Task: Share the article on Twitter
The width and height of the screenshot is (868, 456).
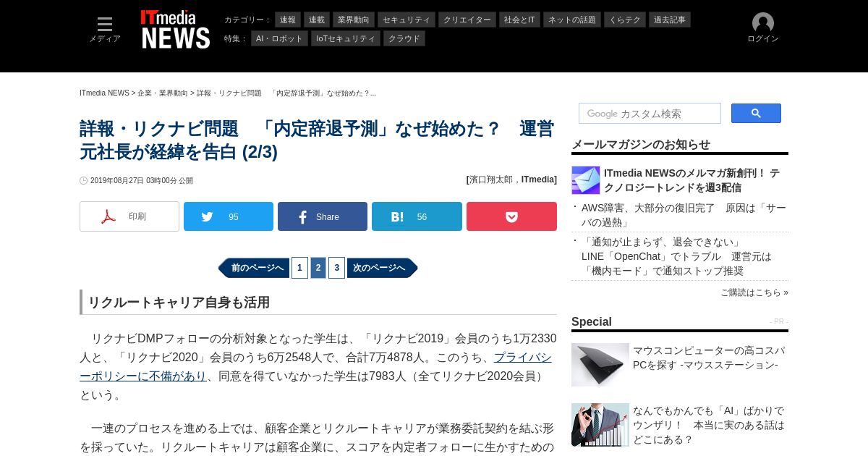Action: click(x=229, y=216)
